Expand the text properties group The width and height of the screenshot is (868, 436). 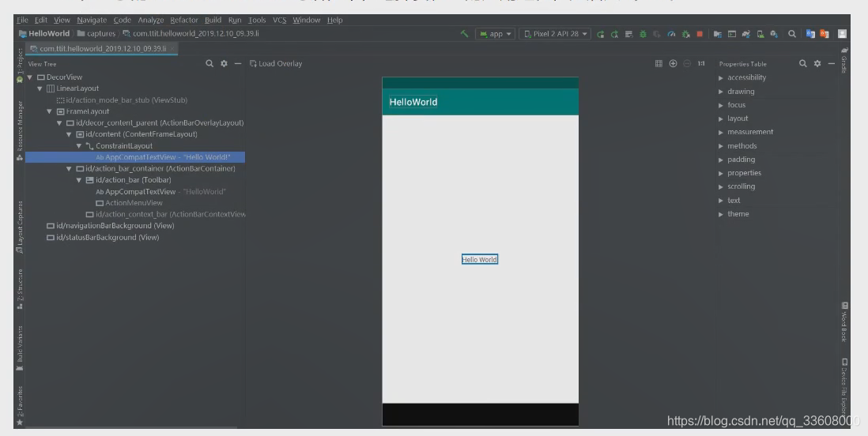[721, 201]
